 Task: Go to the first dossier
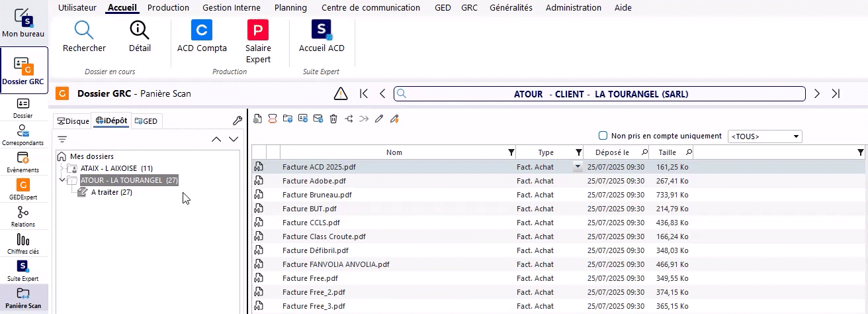(364, 93)
